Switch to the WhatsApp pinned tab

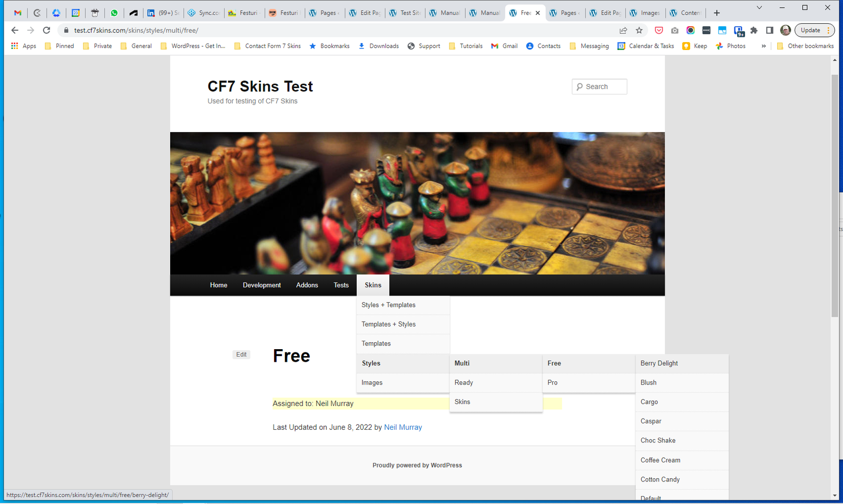tap(114, 13)
